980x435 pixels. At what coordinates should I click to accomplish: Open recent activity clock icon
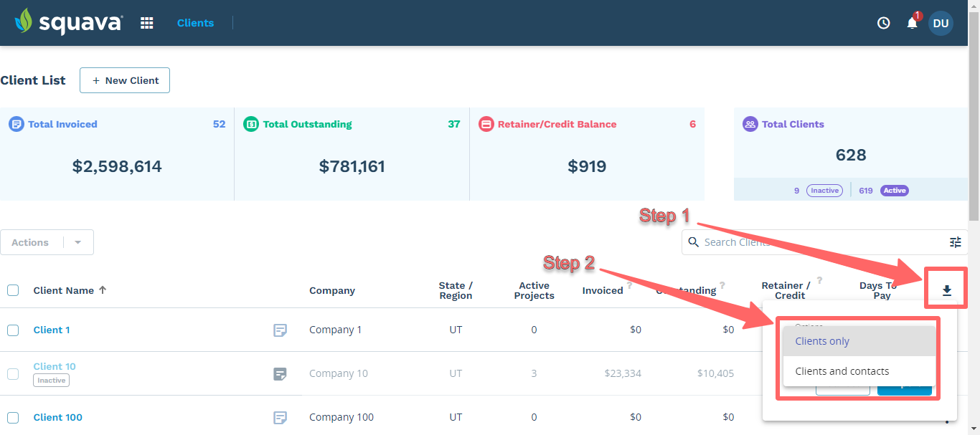tap(882, 22)
